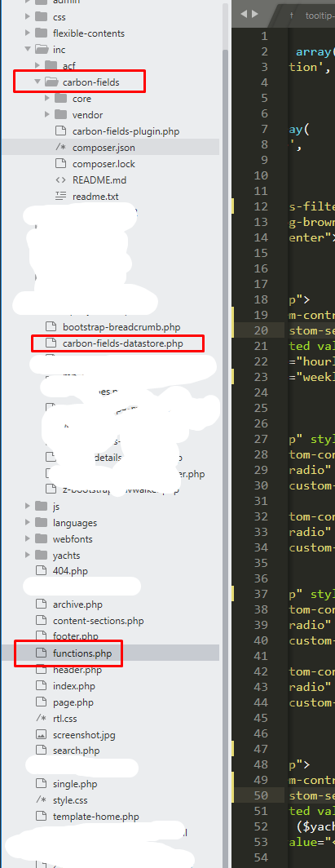Image resolution: width=335 pixels, height=868 pixels.
Task: Click the webfonts folder icon
Action: point(41,538)
